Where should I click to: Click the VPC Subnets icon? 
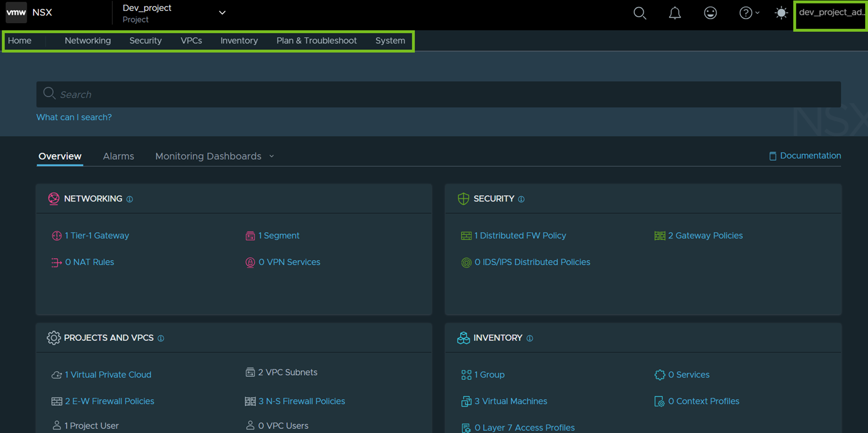250,372
